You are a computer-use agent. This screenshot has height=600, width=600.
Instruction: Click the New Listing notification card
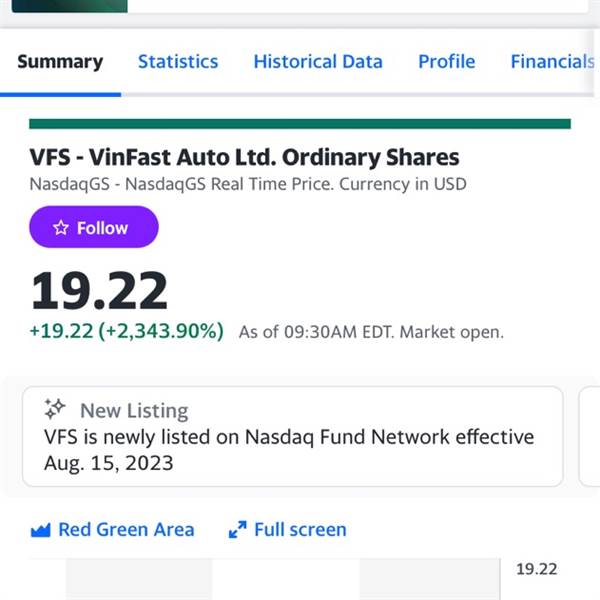[293, 437]
